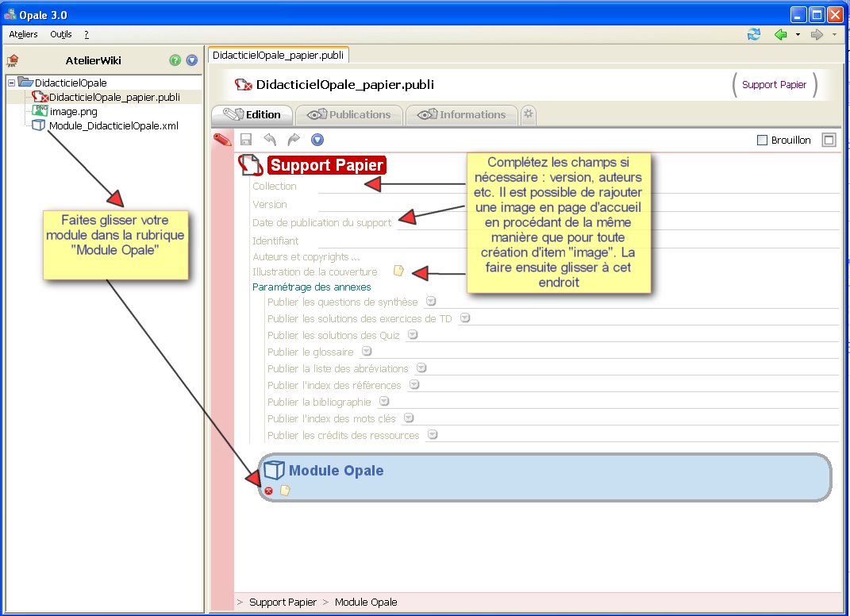Click the gear tab next to Informations
850x616 pixels.
pos(529,114)
